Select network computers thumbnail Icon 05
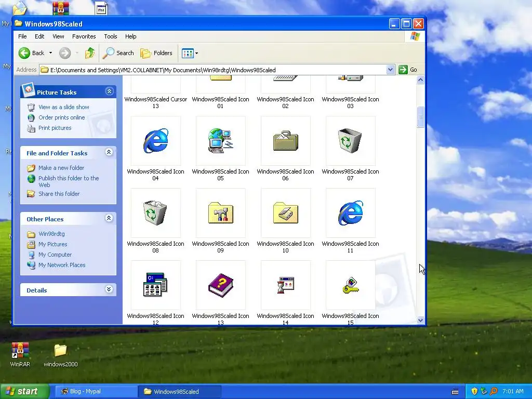 (x=220, y=141)
